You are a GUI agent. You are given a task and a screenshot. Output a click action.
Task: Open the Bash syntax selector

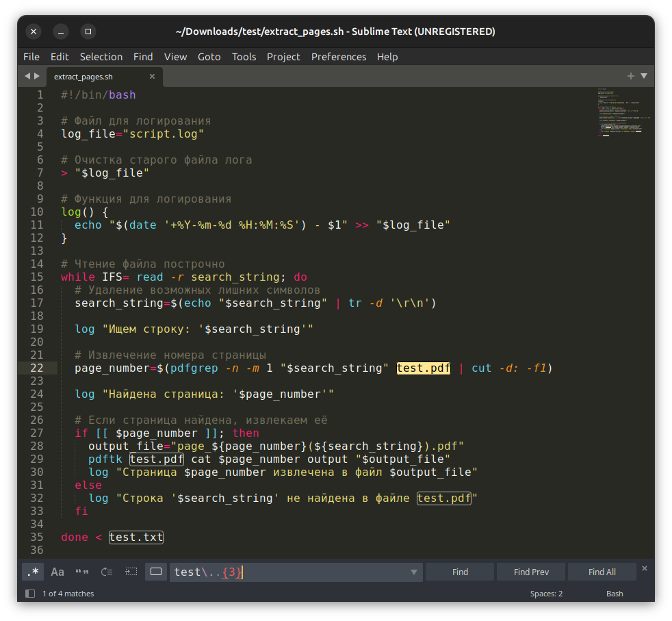click(614, 594)
